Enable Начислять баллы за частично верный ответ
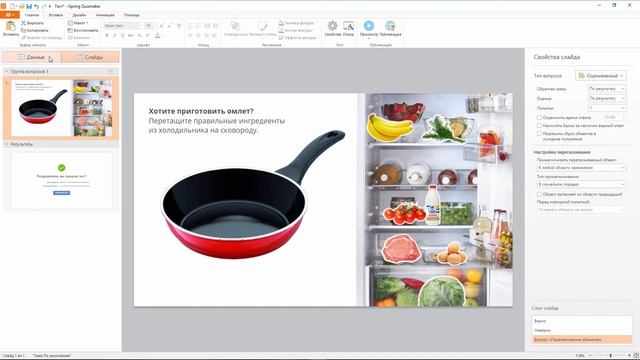Viewport: 640px width, 360px height. coord(539,125)
